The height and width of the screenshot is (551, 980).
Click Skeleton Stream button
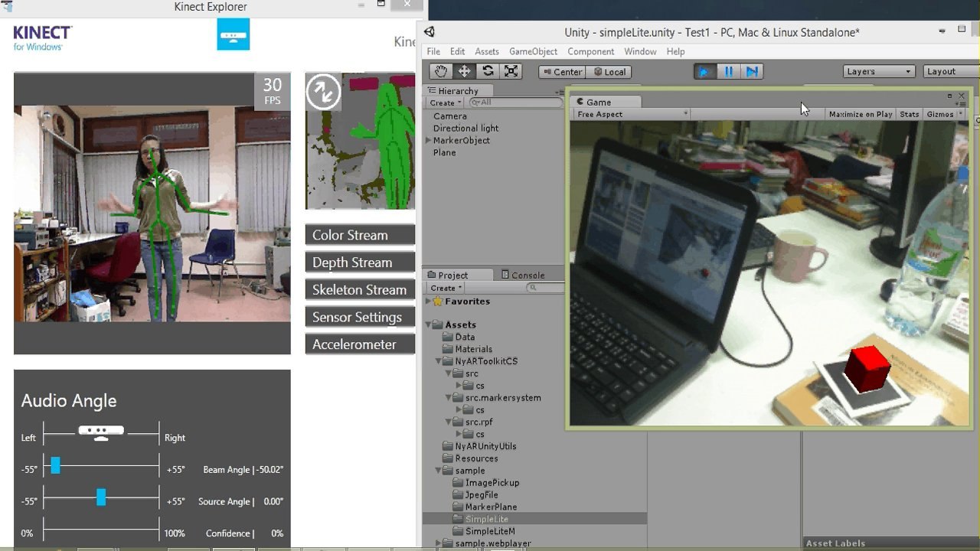tap(360, 289)
